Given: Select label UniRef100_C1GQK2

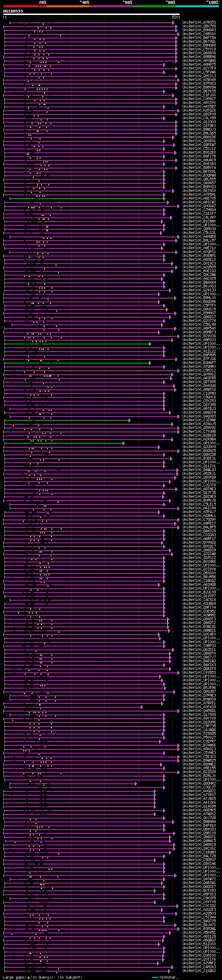Looking at the screenshot, I should (199, 971).
